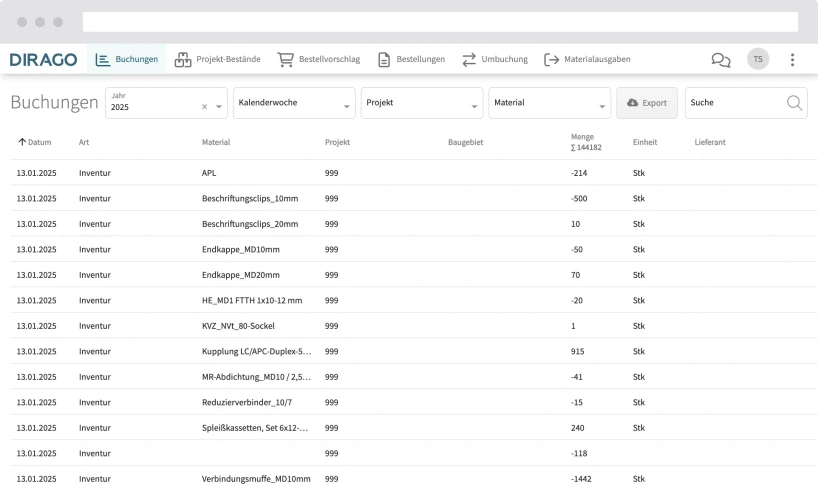This screenshot has height=503, width=818.
Task: Click the DIRAGO logo
Action: pos(43,59)
